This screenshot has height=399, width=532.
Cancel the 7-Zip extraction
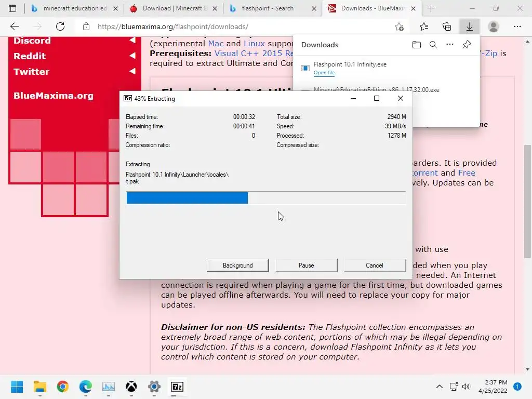click(x=375, y=265)
